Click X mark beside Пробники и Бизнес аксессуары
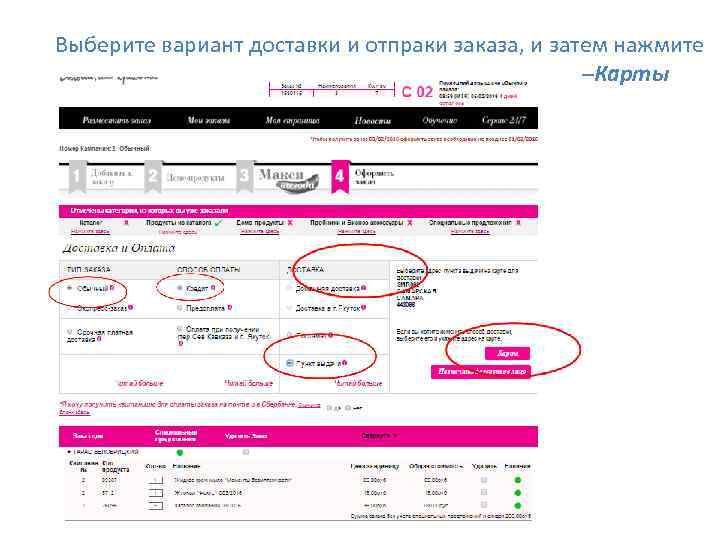The height and width of the screenshot is (540, 720). point(410,223)
